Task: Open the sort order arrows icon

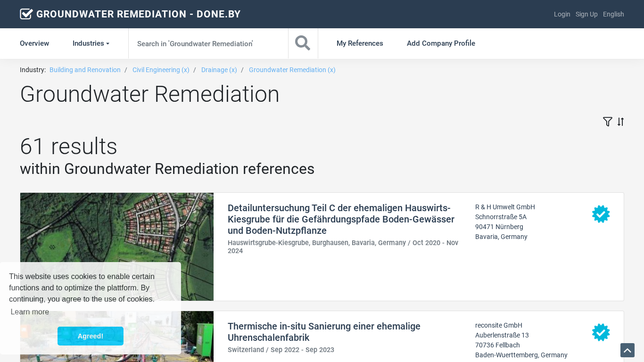Action: 620,122
